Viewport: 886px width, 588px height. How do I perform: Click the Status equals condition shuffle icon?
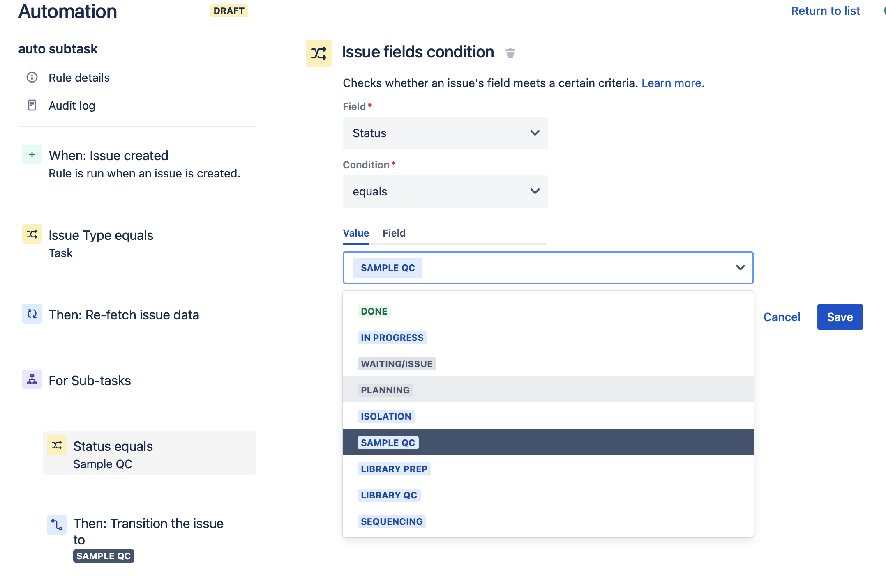coord(57,446)
